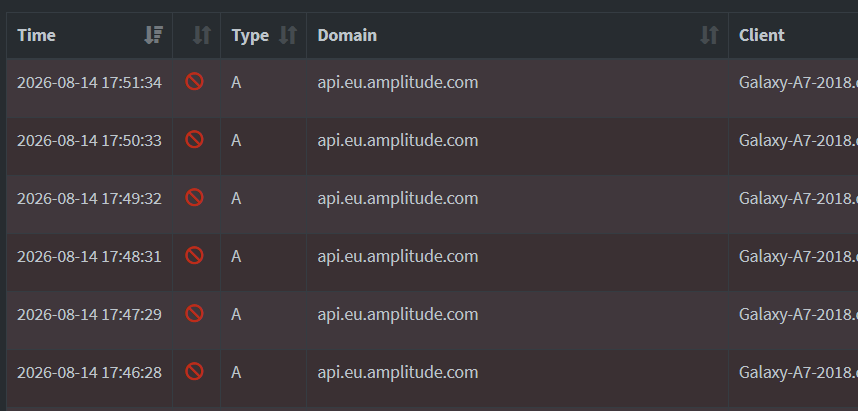This screenshot has width=858, height=411.
Task: Click domain api.eu.amplitude.com in 17:47:29 row
Action: 398,315
